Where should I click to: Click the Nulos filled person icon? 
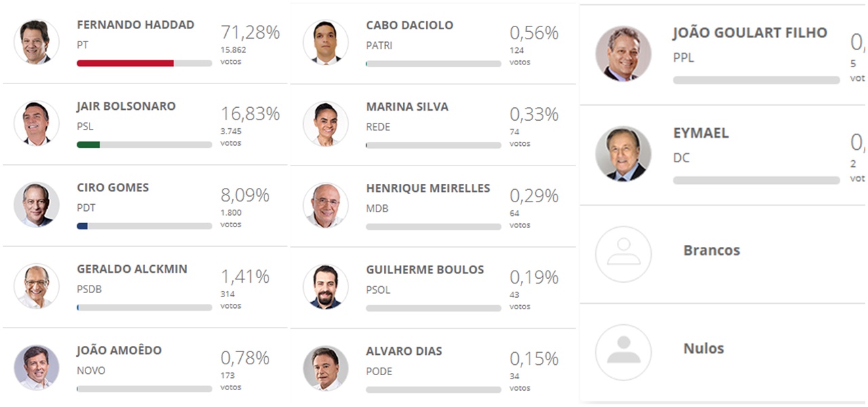[x=623, y=352]
